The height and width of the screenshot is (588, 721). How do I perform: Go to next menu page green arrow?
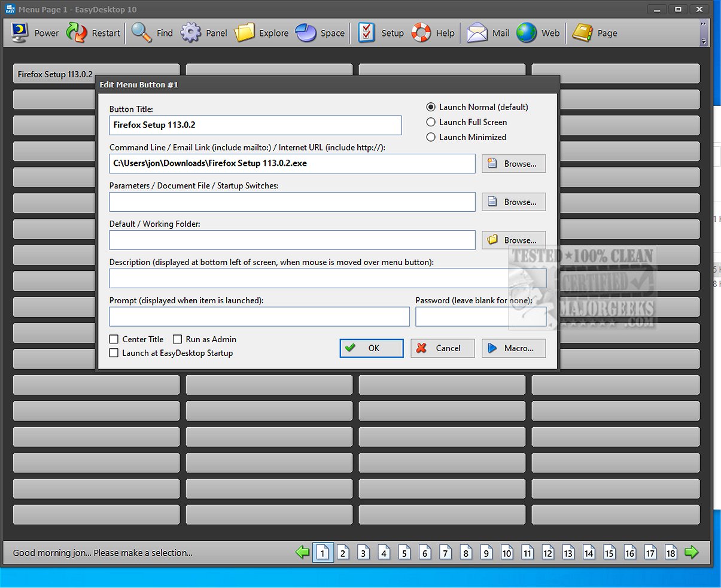pyautogui.click(x=692, y=552)
